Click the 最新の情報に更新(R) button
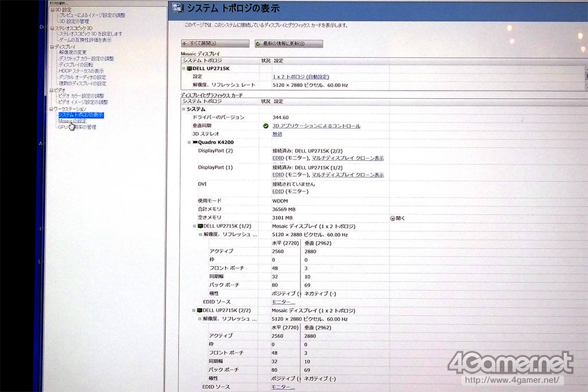This screenshot has width=588, height=392. point(289,44)
